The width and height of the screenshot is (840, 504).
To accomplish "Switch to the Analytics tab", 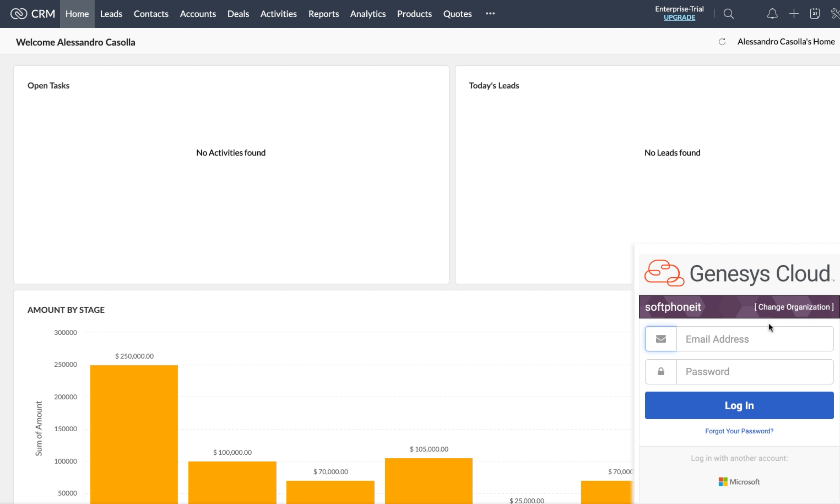I will click(x=368, y=14).
